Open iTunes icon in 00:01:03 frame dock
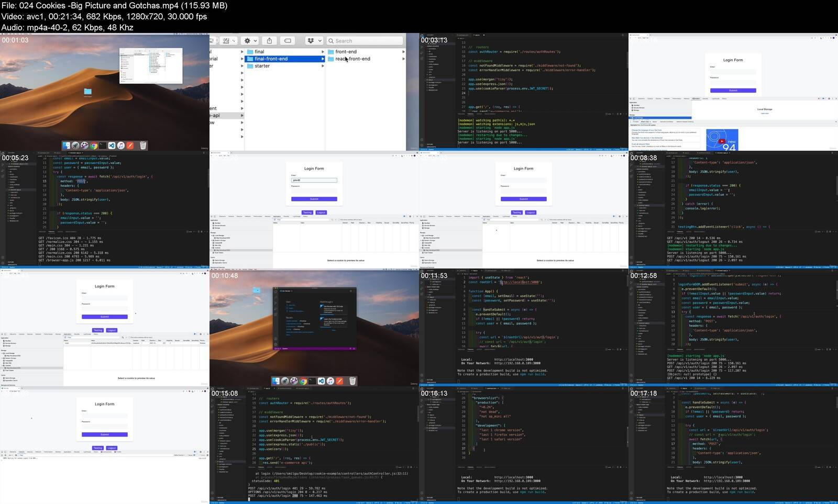 point(121,145)
